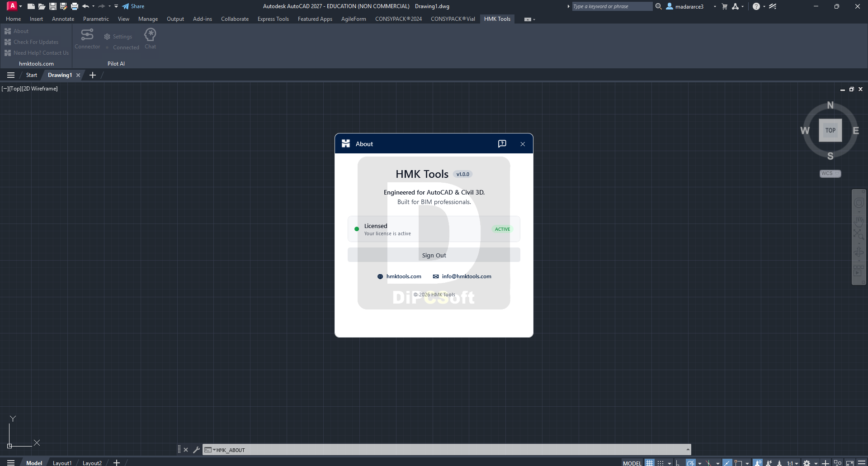Click the Autodesk connectivity icon
Image resolution: width=868 pixels, height=466 pixels.
736,6
